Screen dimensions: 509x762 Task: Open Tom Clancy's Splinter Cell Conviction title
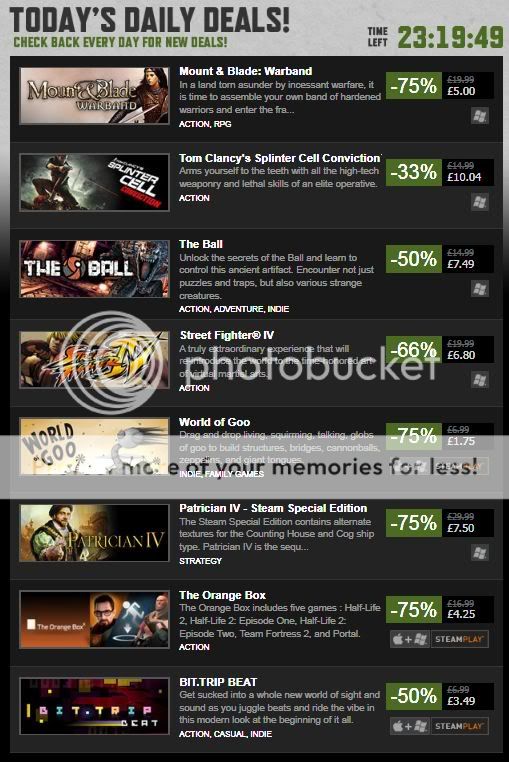[280, 158]
